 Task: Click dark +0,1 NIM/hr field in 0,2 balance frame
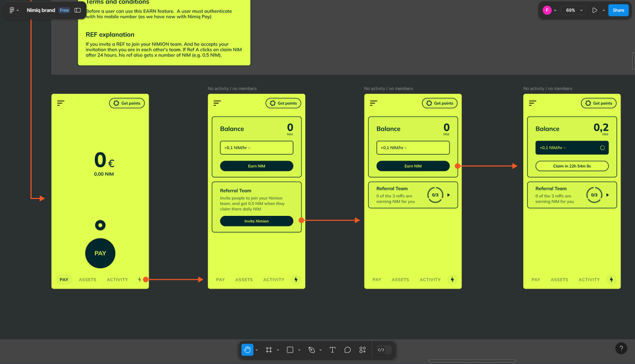pyautogui.click(x=572, y=148)
